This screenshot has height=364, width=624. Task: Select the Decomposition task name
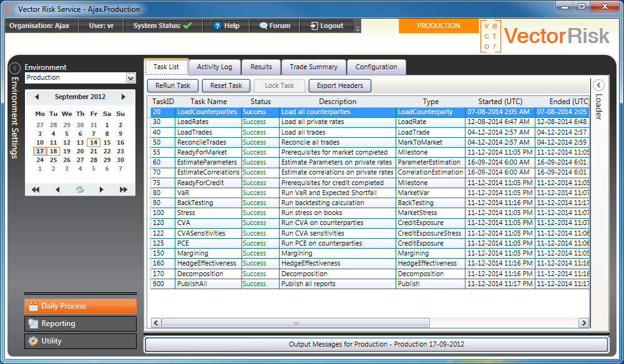pyautogui.click(x=200, y=274)
